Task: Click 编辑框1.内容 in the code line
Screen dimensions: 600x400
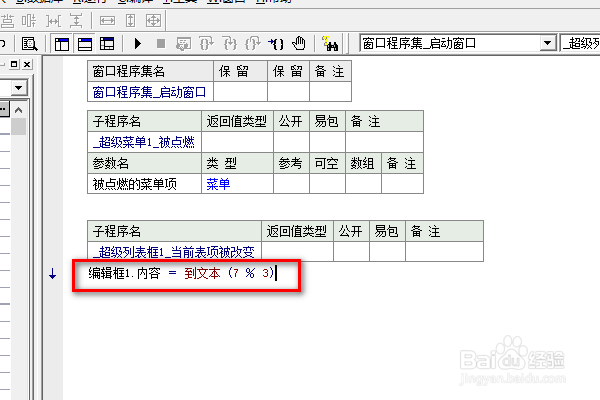Action: coord(124,273)
